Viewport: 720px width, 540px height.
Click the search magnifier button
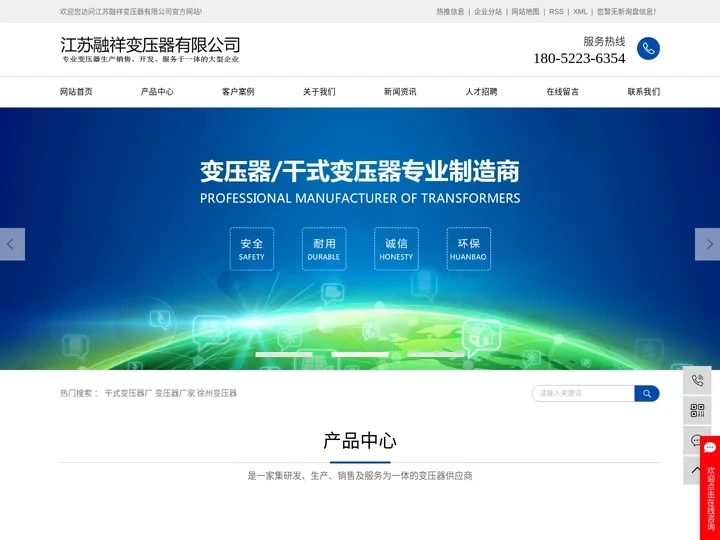click(x=647, y=394)
